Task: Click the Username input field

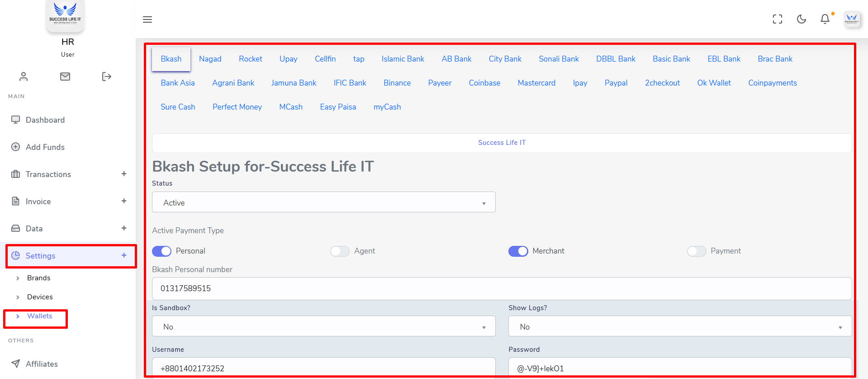Action: click(324, 368)
